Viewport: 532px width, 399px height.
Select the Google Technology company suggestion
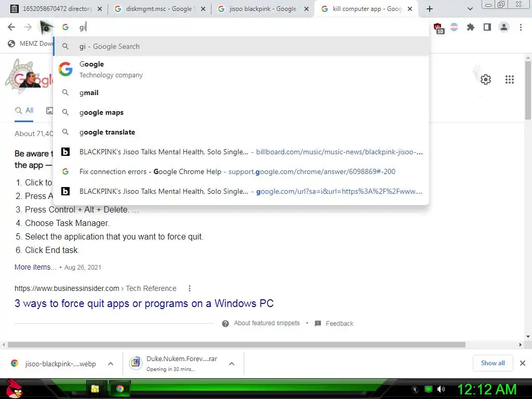[241, 69]
